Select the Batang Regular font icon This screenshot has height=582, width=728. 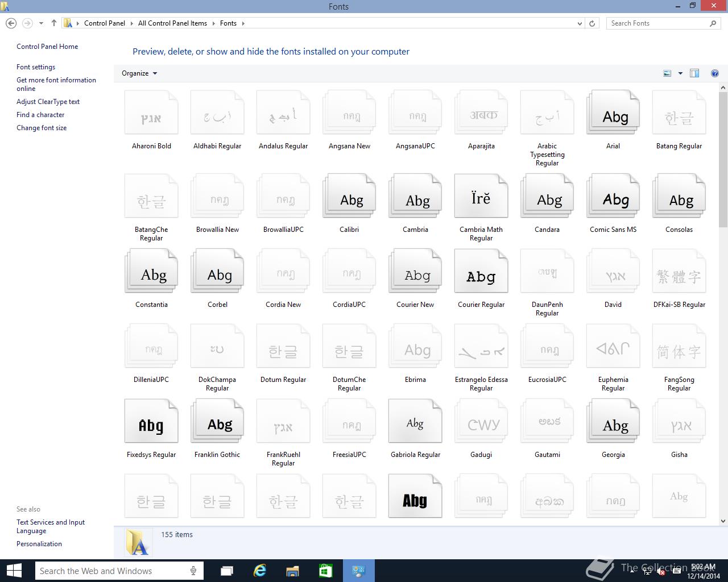click(679, 114)
